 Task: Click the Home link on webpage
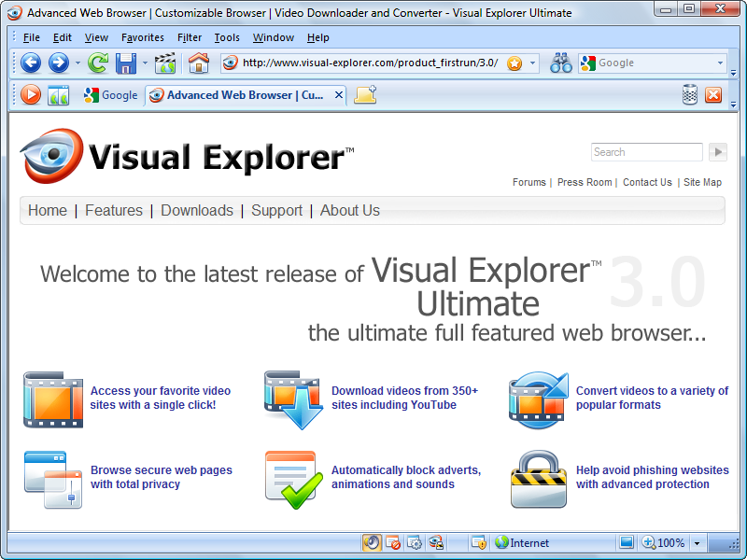pyautogui.click(x=48, y=210)
